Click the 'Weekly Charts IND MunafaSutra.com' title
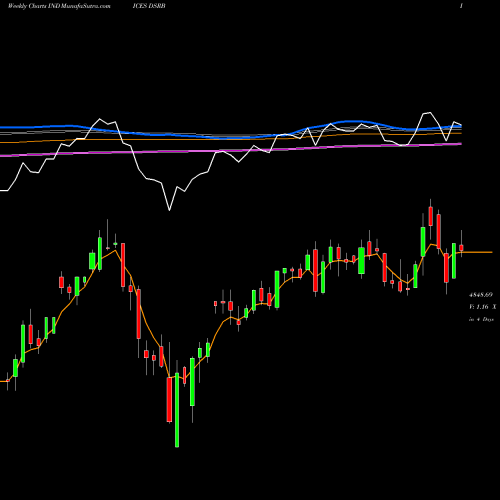The width and height of the screenshot is (500, 500). pyautogui.click(x=59, y=6)
